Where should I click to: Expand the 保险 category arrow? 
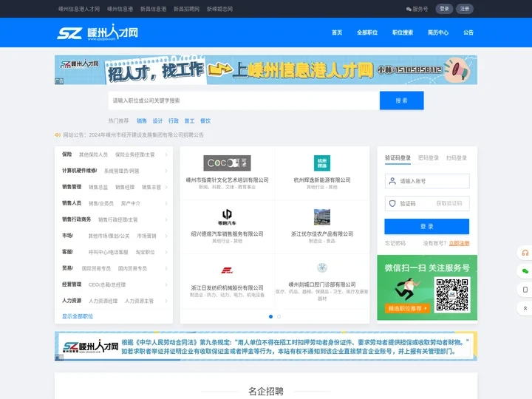click(x=166, y=154)
